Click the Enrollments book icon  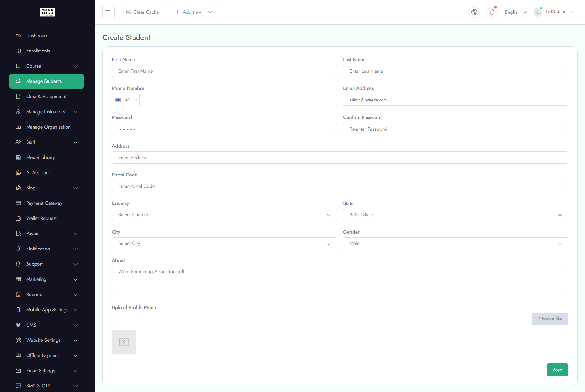pyautogui.click(x=18, y=51)
